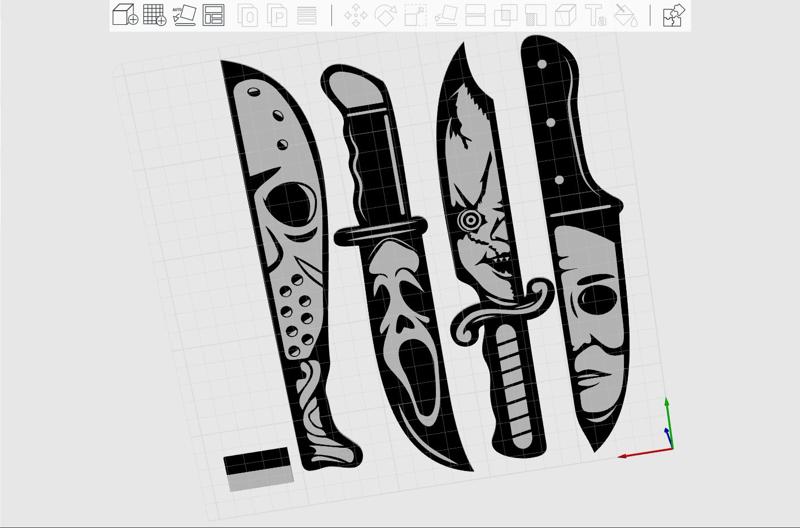800x528 pixels.
Task: Click the Add model cube icon
Action: [x=125, y=14]
